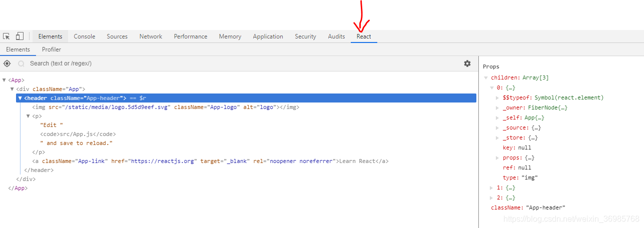The width and height of the screenshot is (644, 228).
Task: Select the img App-logo element row
Action: 166,107
